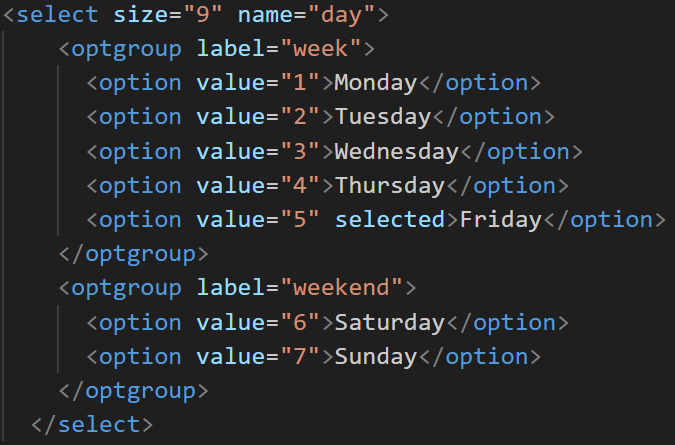Place cursor on Wednesday option text
Image resolution: width=675 pixels, height=445 pixels.
(x=396, y=152)
